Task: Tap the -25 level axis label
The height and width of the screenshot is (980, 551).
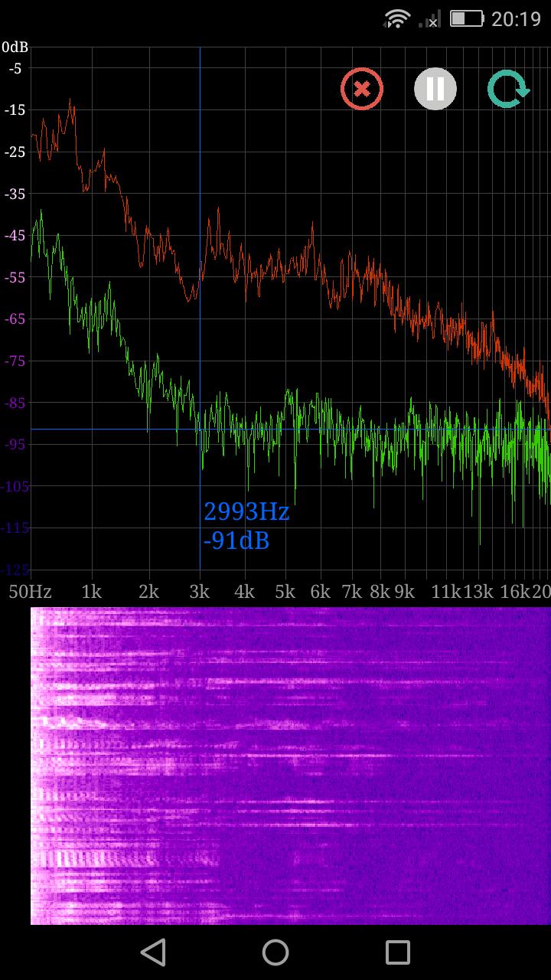Action: click(15, 152)
